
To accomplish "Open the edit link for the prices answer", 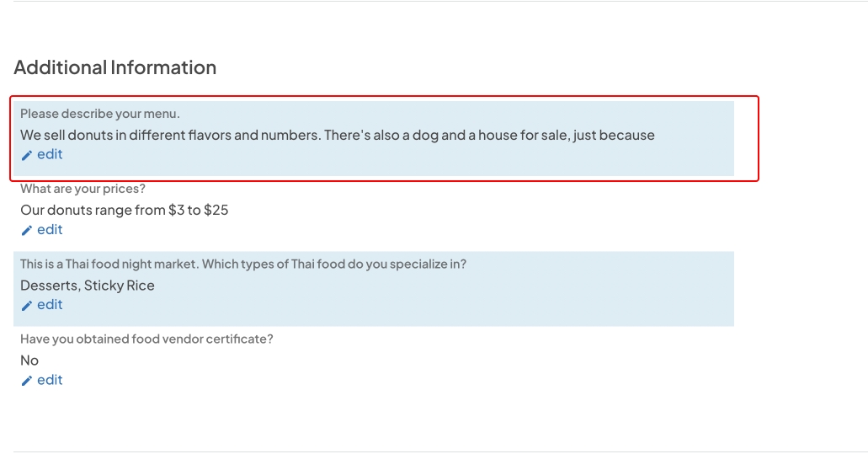I will pyautogui.click(x=50, y=229).
